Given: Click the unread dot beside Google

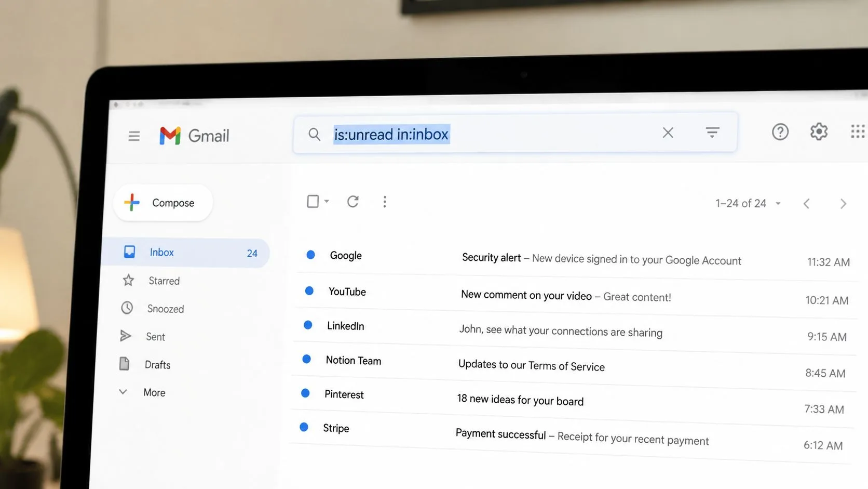Looking at the screenshot, I should (x=310, y=255).
